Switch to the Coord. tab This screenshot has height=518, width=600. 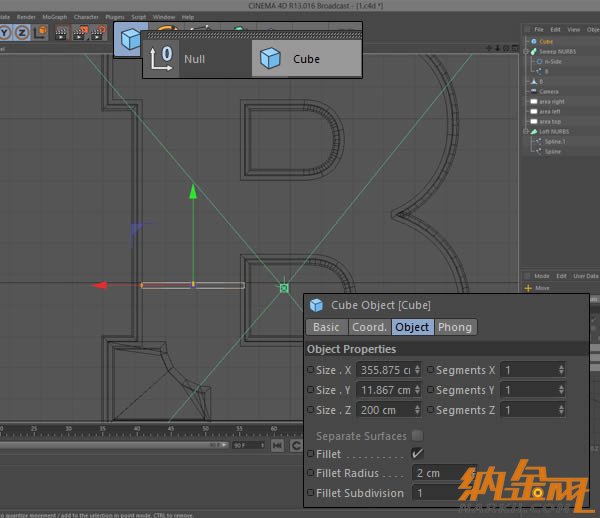click(370, 327)
